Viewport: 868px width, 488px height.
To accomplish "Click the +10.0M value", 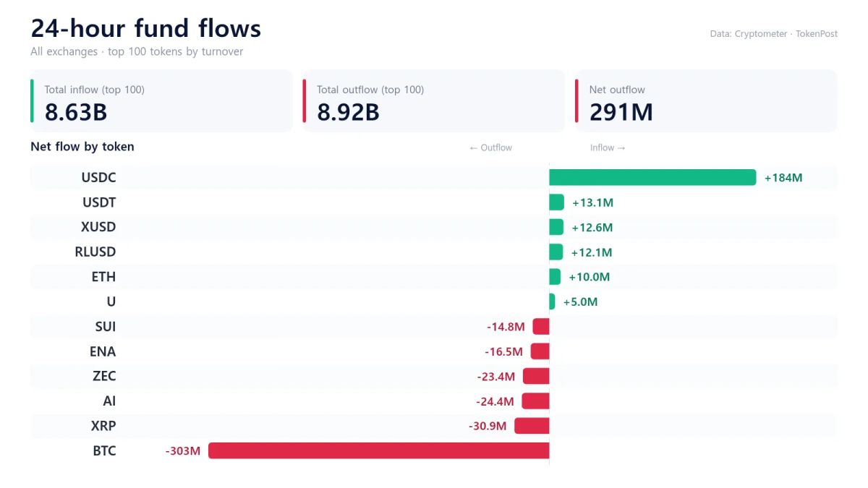I will (x=590, y=277).
